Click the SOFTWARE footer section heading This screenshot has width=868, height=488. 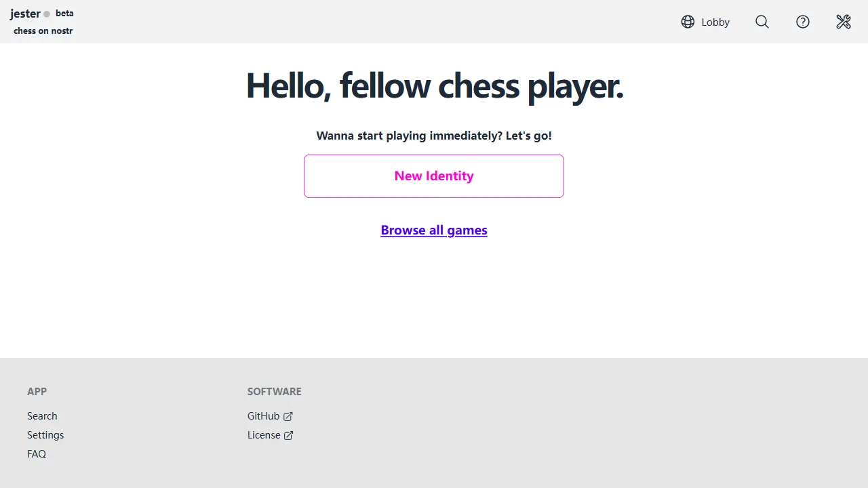[x=275, y=392]
